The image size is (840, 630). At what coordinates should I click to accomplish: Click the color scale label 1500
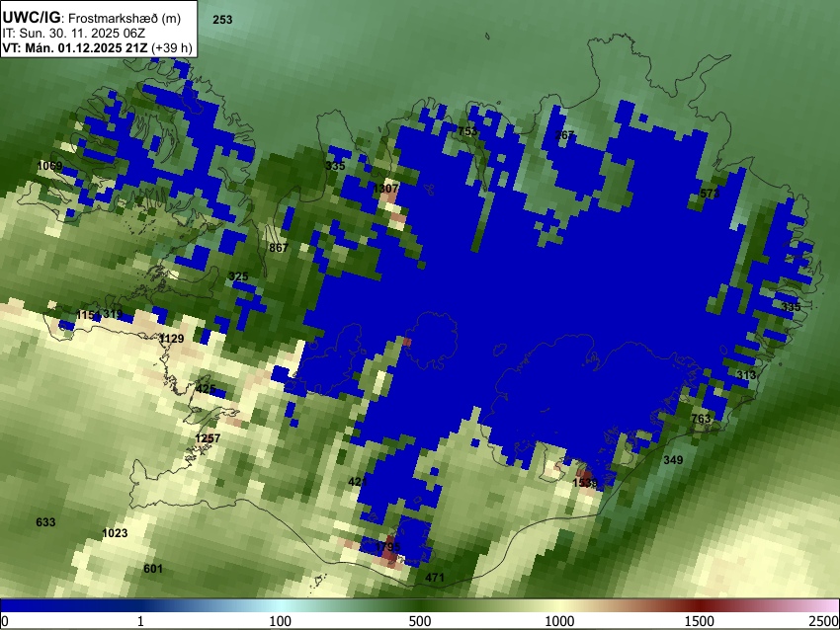700,621
